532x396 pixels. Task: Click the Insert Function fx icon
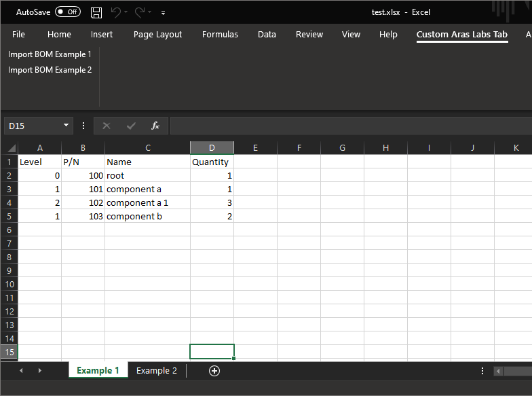[x=155, y=126]
